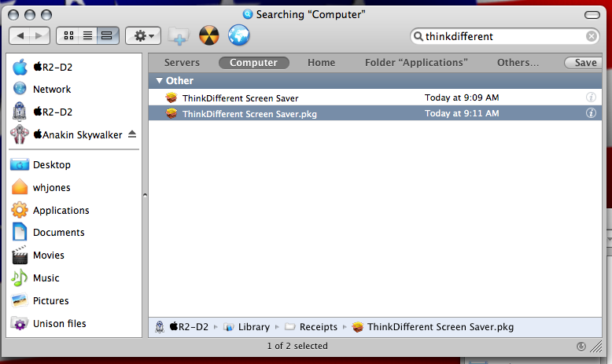Show info for ThinkDifferent Screen Saver.pkg
The width and height of the screenshot is (612, 364).
[x=591, y=112]
